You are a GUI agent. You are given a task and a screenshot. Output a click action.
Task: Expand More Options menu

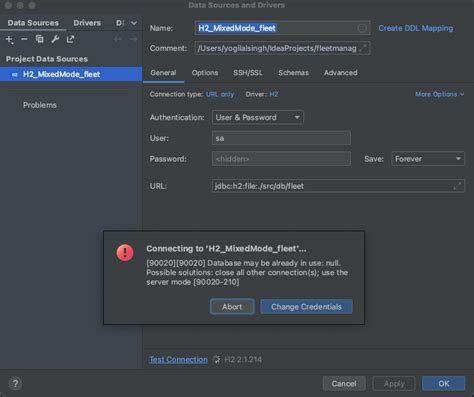coord(440,94)
